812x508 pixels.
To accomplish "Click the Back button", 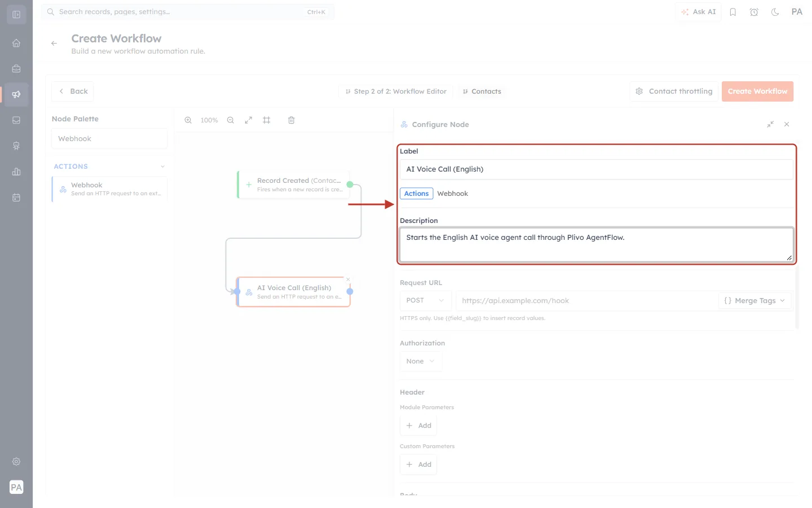I will 73,91.
